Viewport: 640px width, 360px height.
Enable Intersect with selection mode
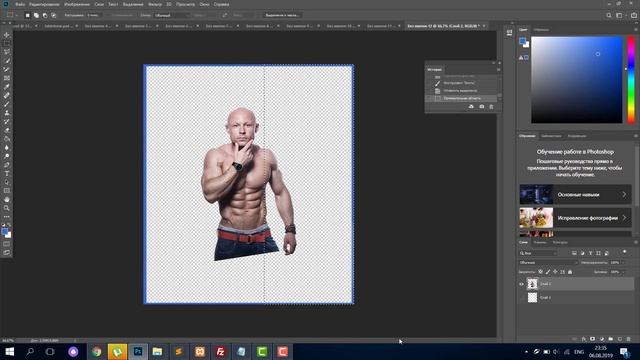click(53, 15)
